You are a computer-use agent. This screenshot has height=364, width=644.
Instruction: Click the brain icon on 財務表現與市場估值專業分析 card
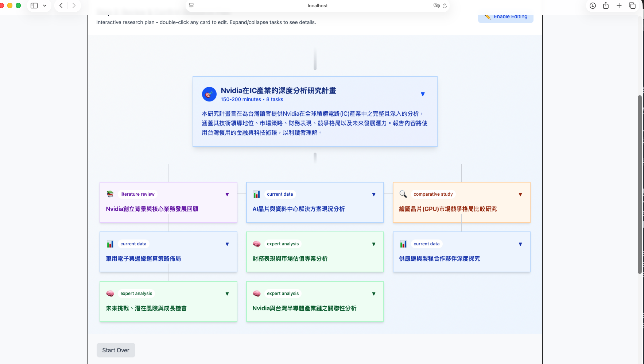(x=257, y=244)
